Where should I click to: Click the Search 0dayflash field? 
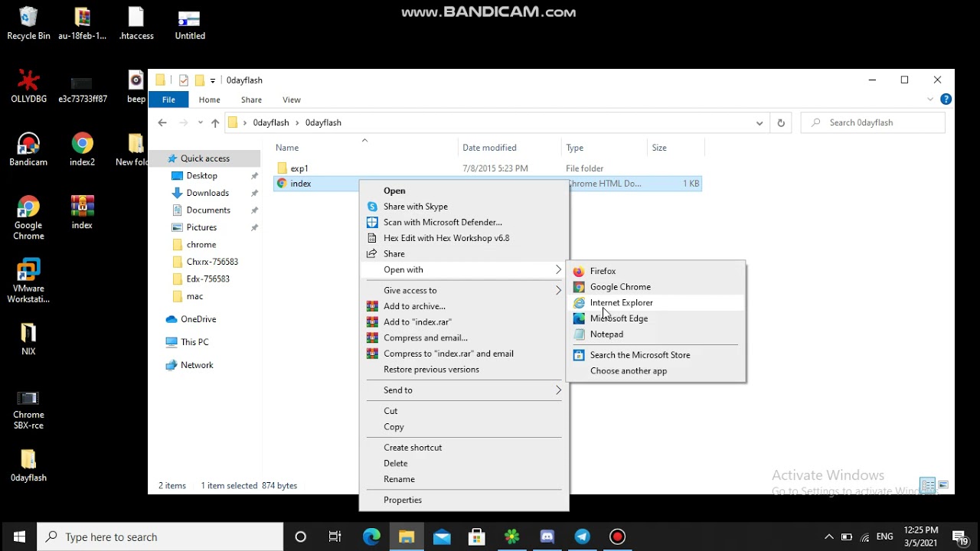pos(873,122)
